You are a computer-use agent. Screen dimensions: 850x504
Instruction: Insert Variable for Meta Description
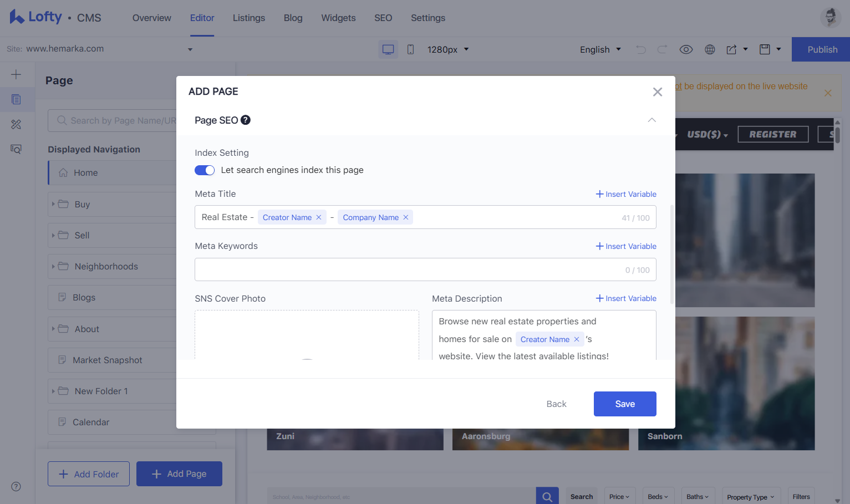(626, 298)
